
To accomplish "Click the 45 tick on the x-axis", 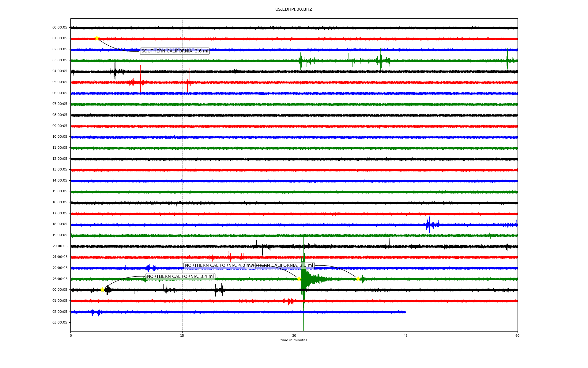I will (x=405, y=335).
